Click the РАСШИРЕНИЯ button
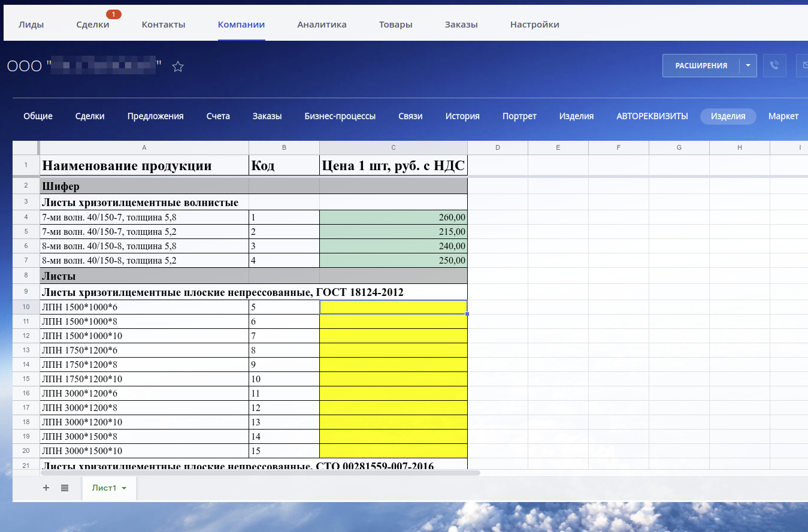808x532 pixels. 701,65
